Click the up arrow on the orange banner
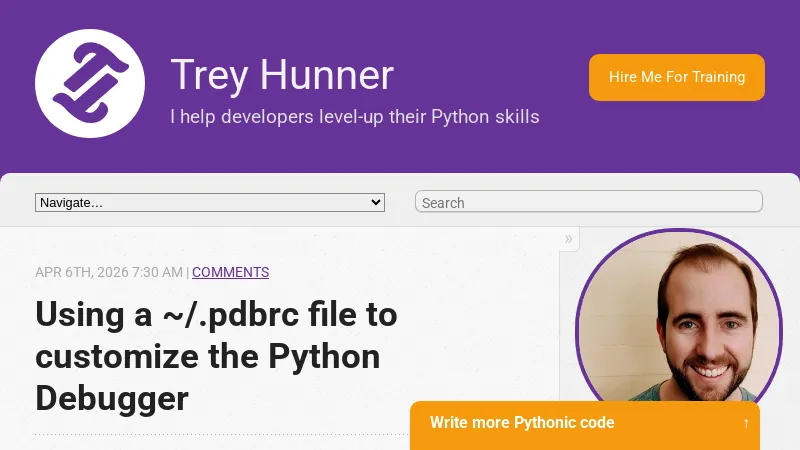Viewport: 800px width, 450px height. click(x=746, y=423)
